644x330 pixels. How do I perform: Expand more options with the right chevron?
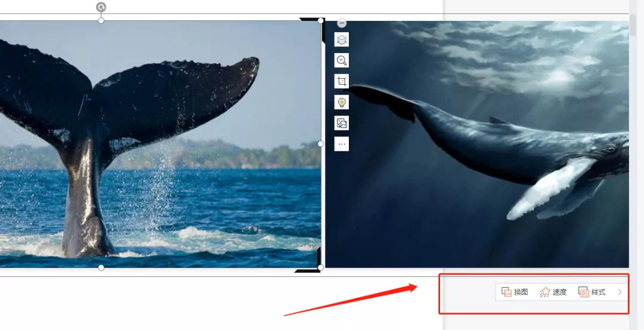point(620,292)
